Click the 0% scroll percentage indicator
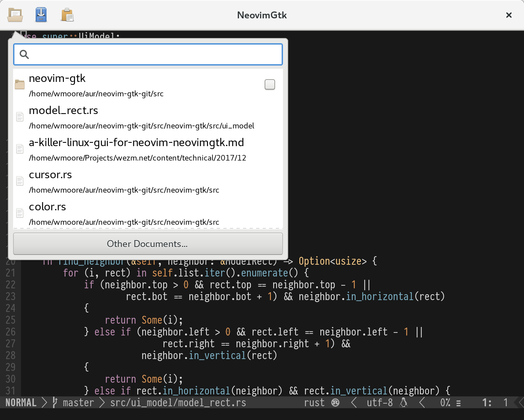 [445, 402]
